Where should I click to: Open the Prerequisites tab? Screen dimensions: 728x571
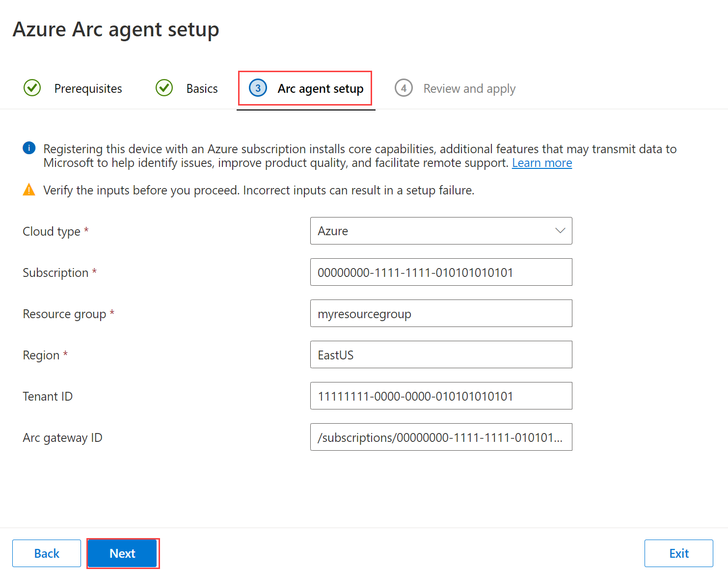coord(73,88)
